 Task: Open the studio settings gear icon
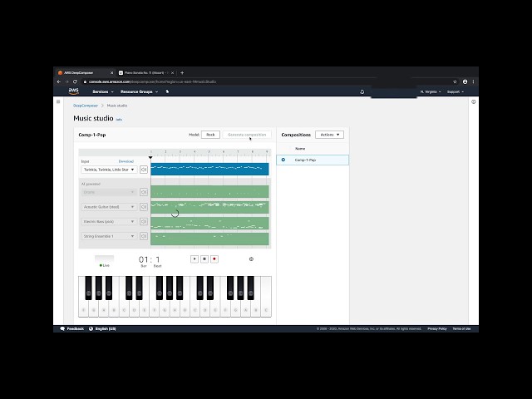tap(251, 259)
